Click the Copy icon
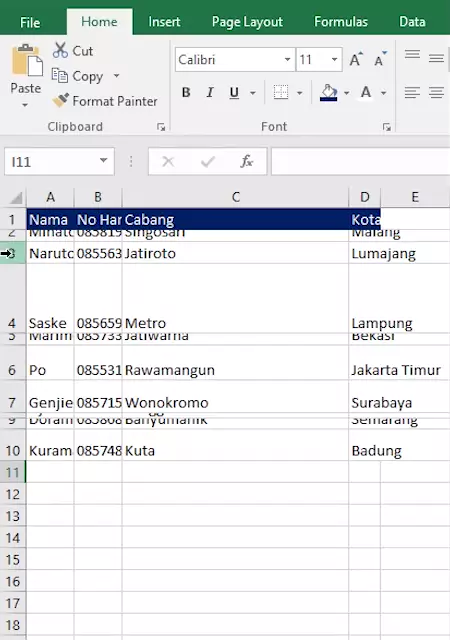 point(60,76)
